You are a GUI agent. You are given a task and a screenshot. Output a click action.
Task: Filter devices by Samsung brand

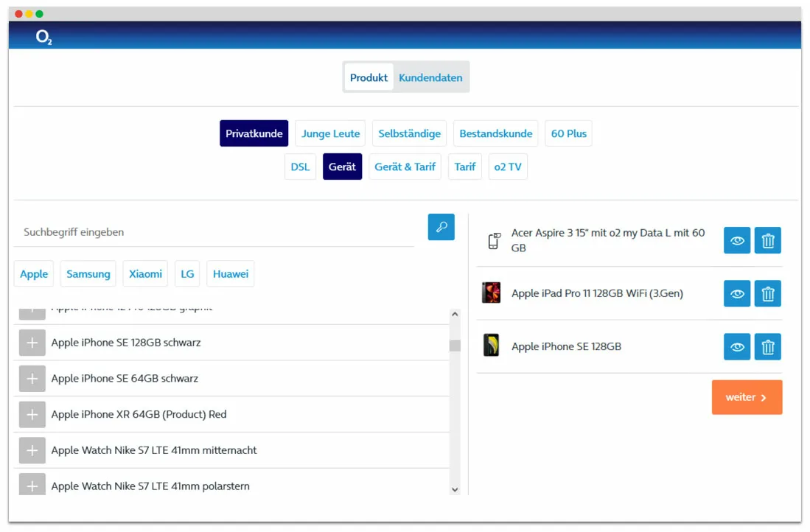(x=88, y=274)
